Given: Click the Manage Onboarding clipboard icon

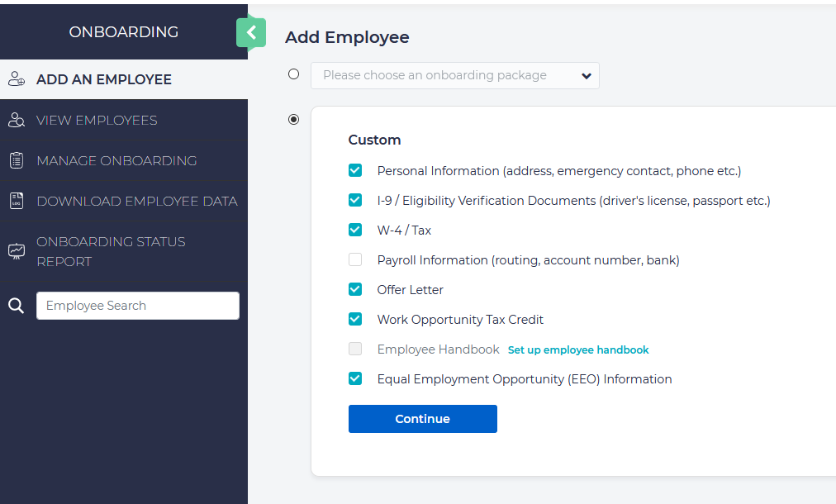Looking at the screenshot, I should (x=16, y=160).
